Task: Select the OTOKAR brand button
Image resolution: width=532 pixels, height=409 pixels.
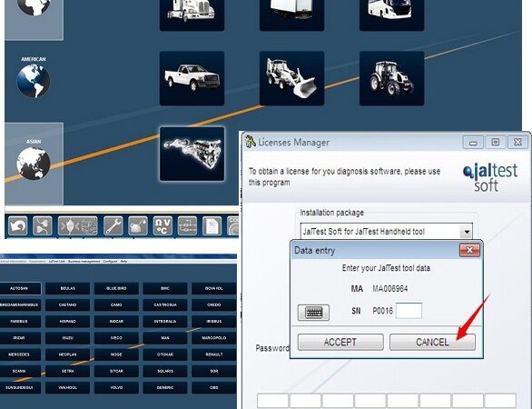Action: coord(165,354)
